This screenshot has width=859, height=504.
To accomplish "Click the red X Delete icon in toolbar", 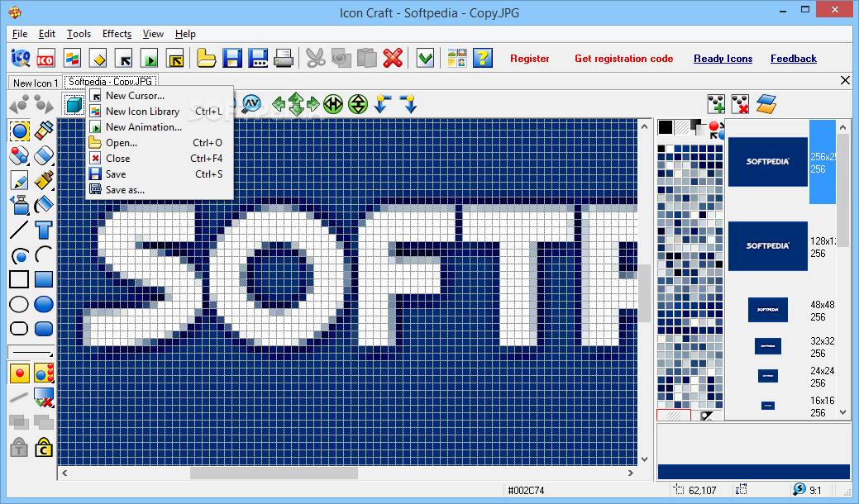I will (393, 58).
